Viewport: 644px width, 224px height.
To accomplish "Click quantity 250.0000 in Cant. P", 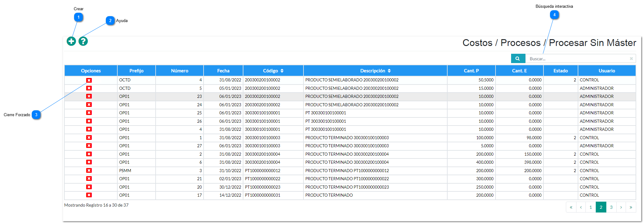I will (471, 187).
